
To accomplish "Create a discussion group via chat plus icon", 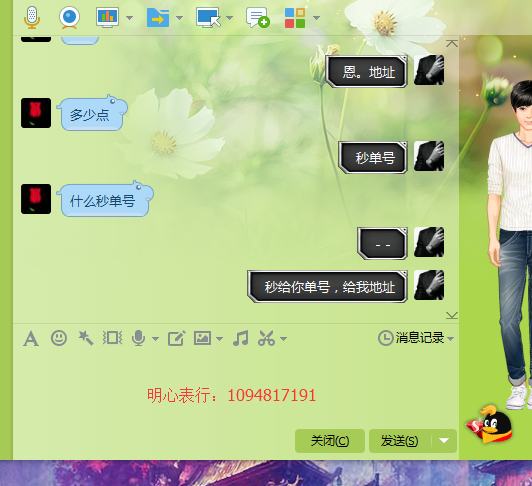I will pyautogui.click(x=258, y=18).
